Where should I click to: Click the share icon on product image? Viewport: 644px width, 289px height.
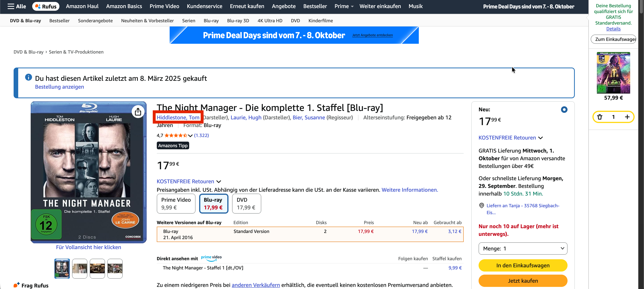[138, 112]
